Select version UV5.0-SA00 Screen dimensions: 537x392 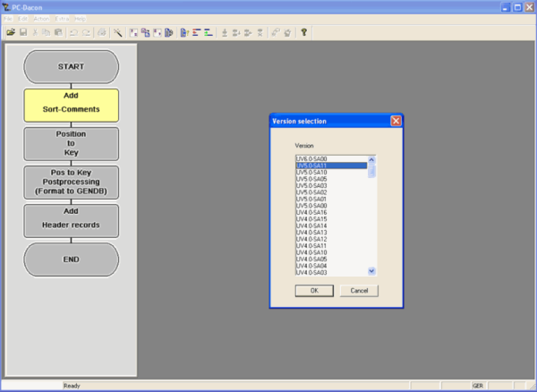point(331,206)
